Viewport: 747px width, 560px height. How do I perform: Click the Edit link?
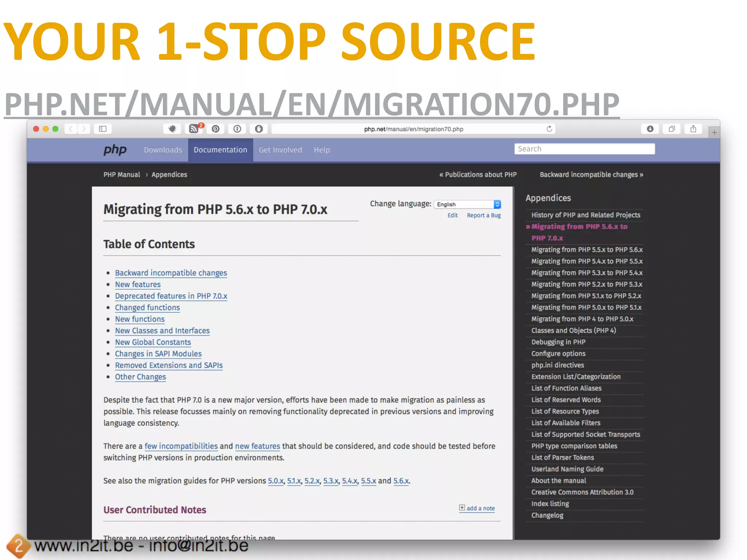coord(453,215)
